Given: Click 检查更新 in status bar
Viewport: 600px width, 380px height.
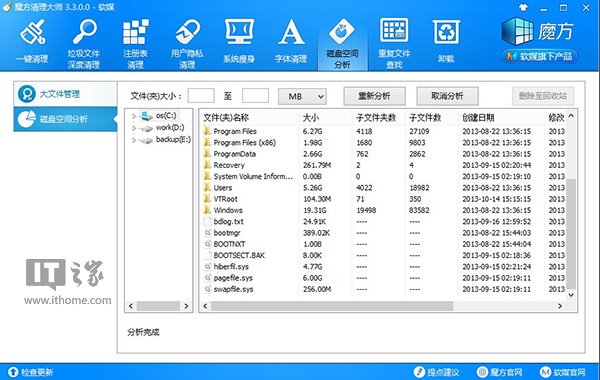Looking at the screenshot, I should click(x=31, y=372).
